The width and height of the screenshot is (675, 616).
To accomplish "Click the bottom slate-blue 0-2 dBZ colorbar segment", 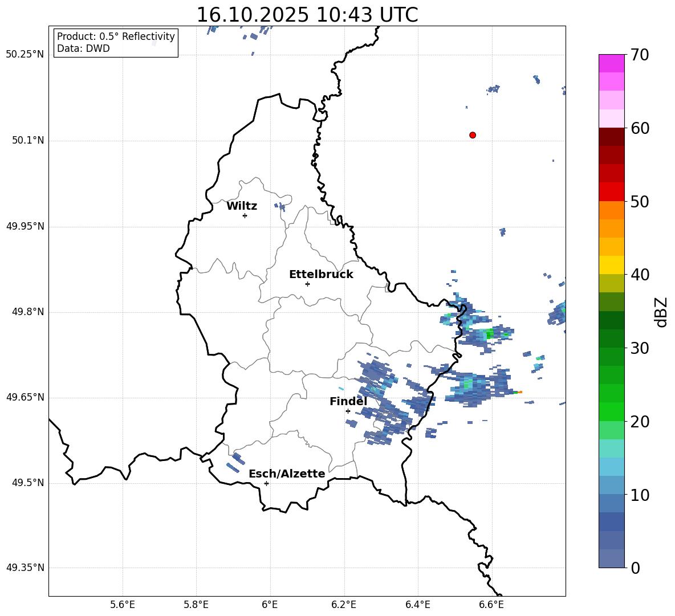I will (x=611, y=558).
